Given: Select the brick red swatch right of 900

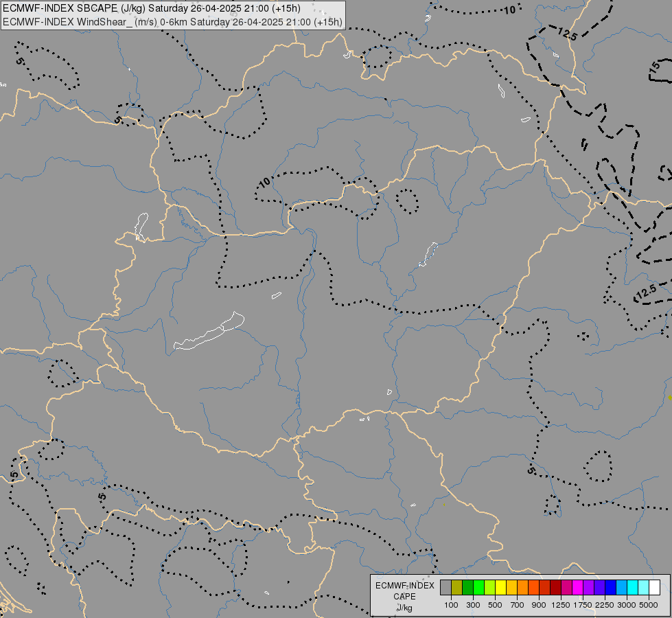Looking at the screenshot, I should [544, 588].
